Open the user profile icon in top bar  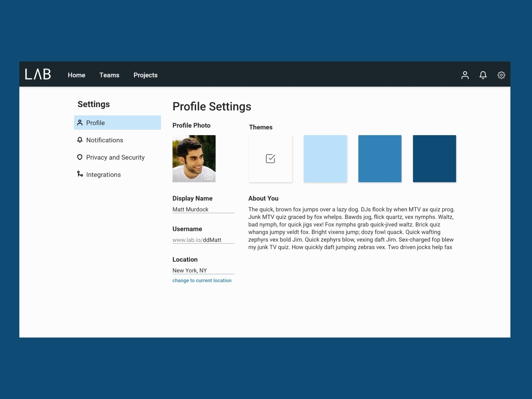465,75
